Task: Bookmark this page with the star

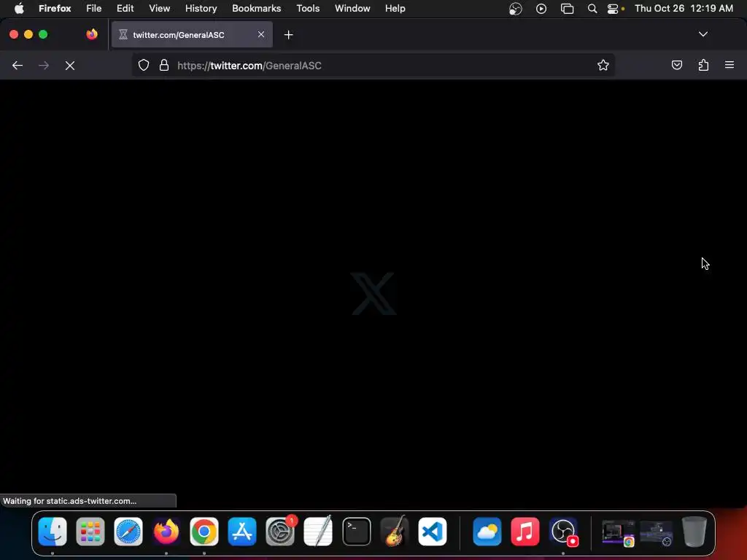Action: [603, 65]
